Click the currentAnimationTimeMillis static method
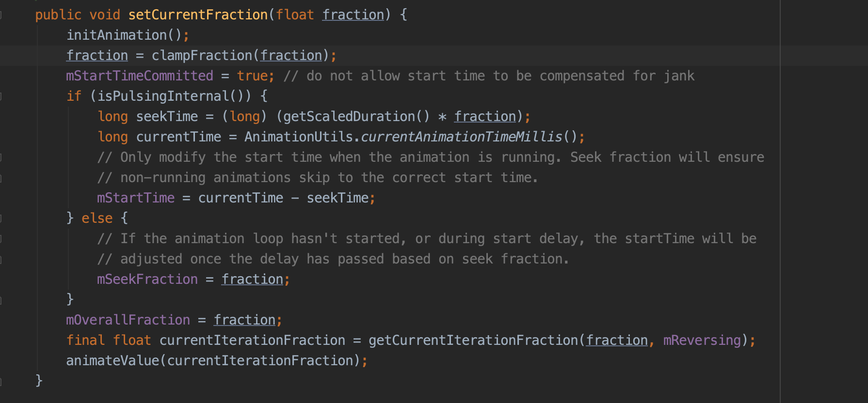The image size is (868, 403). click(x=461, y=137)
